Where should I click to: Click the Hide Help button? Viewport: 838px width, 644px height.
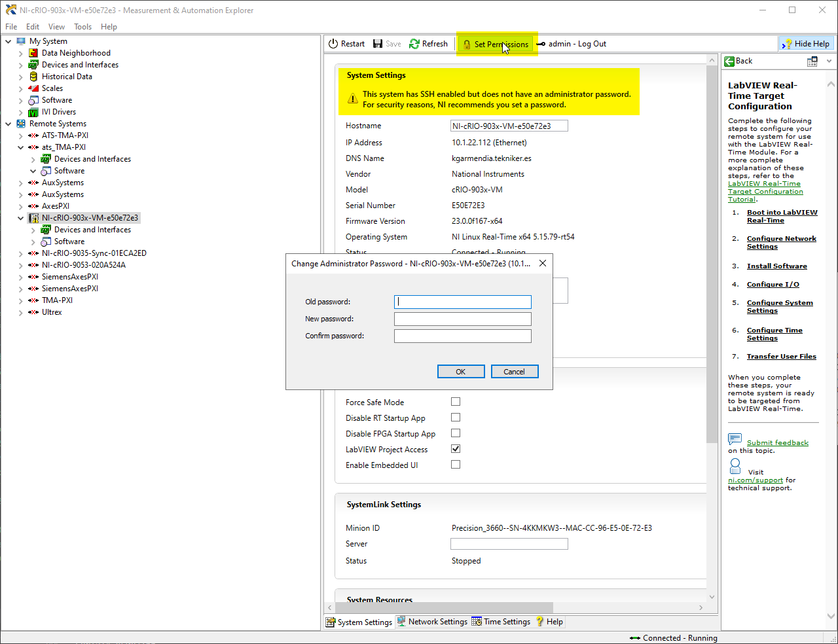click(x=806, y=44)
